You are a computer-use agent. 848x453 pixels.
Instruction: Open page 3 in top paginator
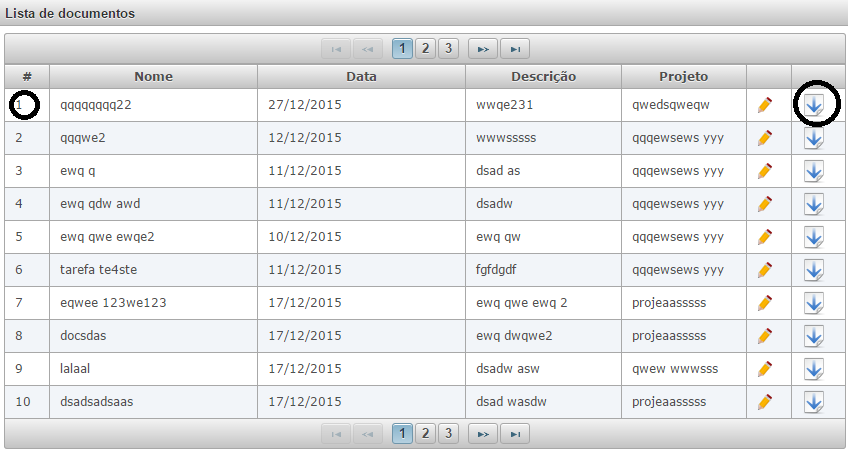pyautogui.click(x=448, y=49)
